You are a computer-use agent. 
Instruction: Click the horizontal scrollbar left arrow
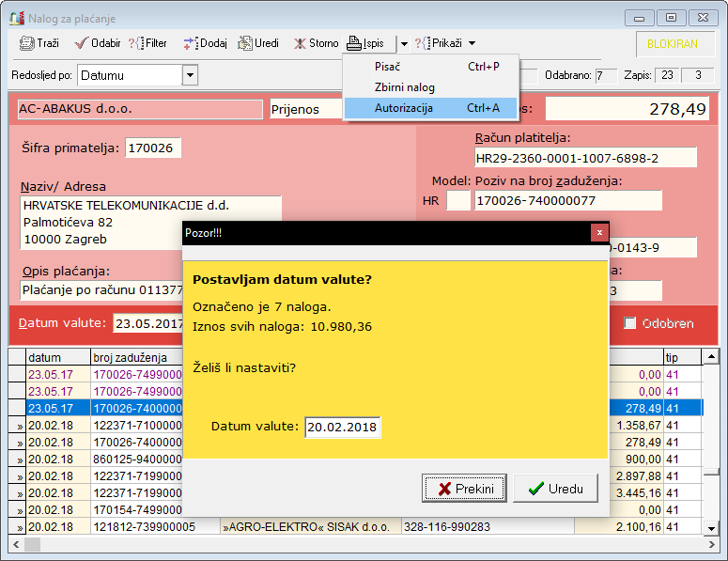point(16,544)
